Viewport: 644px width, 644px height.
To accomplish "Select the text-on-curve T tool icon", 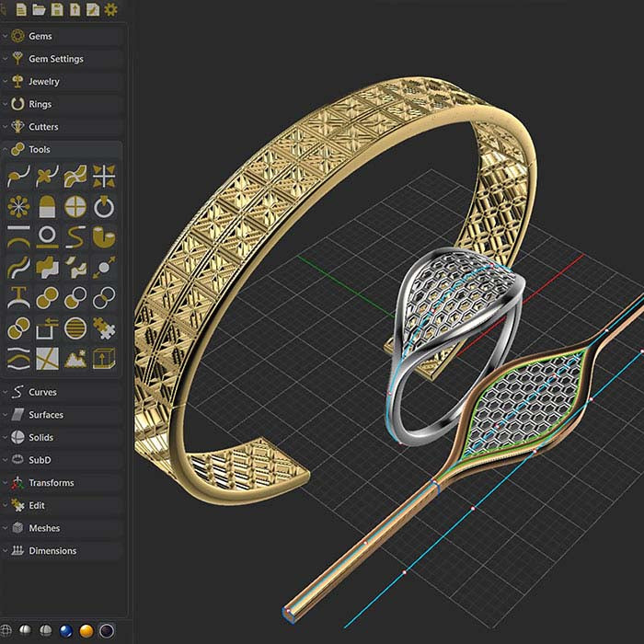I will tap(18, 297).
